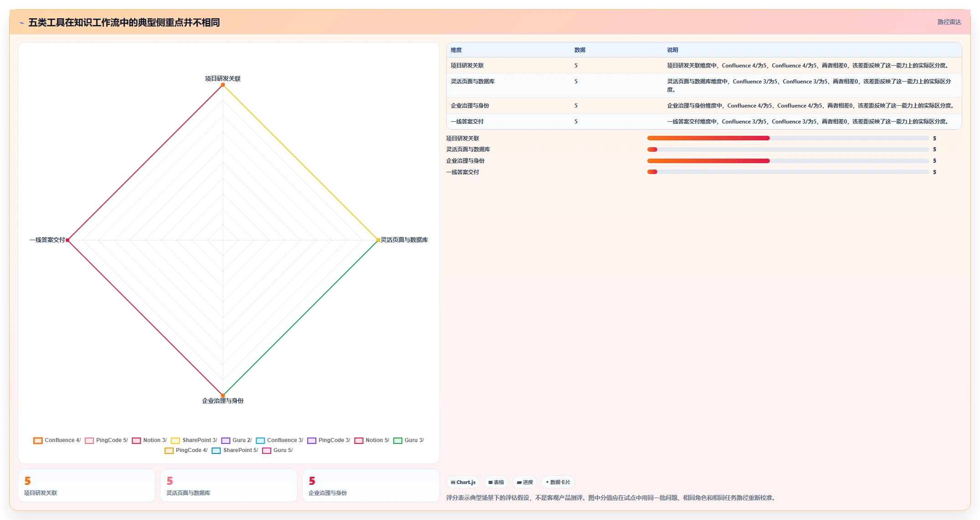
Task: Toggle the SharePoint 3/ legend series
Action: click(x=194, y=440)
